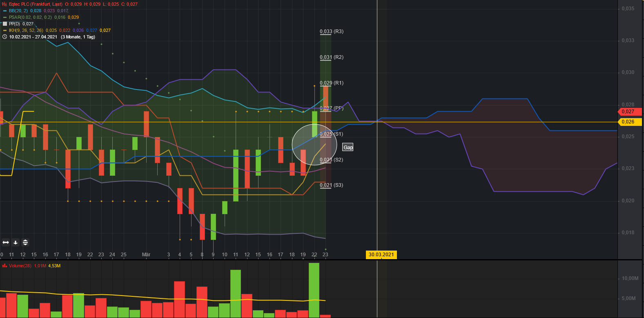Open the Eqtec PLC (Frankfurt, Last) instrument label
Image resolution: width=644 pixels, height=318 pixels.
point(36,4)
